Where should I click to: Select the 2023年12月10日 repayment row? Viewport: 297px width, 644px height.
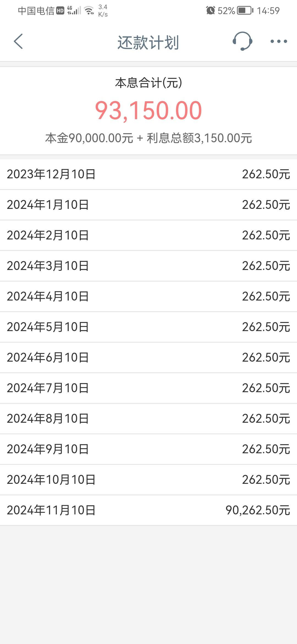pos(148,174)
